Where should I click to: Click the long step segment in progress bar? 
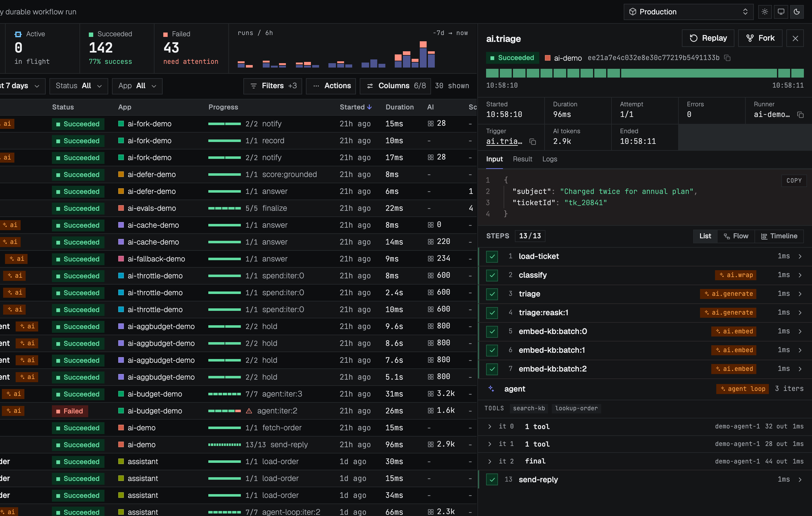click(x=699, y=73)
